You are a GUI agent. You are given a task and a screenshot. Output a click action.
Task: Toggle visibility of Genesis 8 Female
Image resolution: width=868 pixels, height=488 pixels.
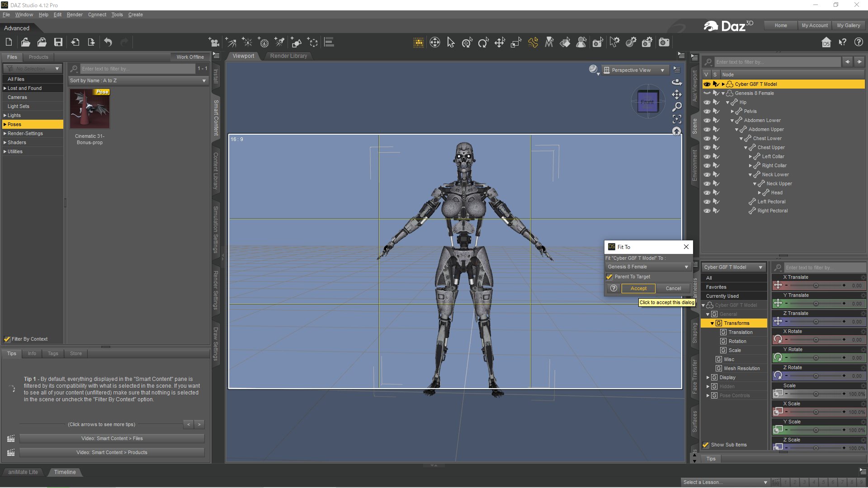(x=707, y=93)
